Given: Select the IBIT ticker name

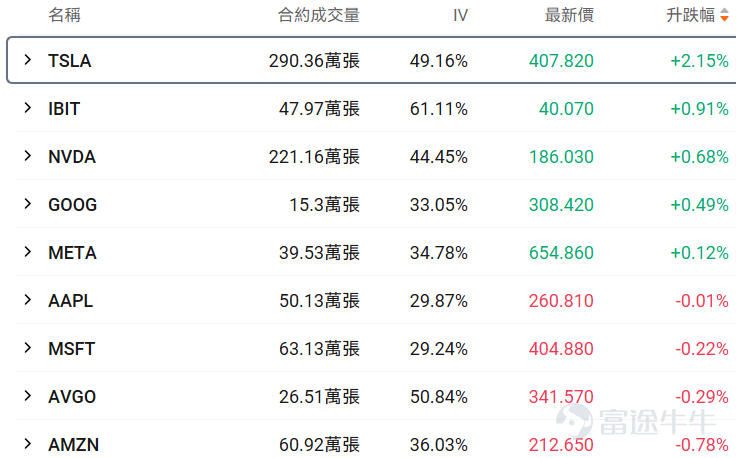Looking at the screenshot, I should pyautogui.click(x=64, y=109).
